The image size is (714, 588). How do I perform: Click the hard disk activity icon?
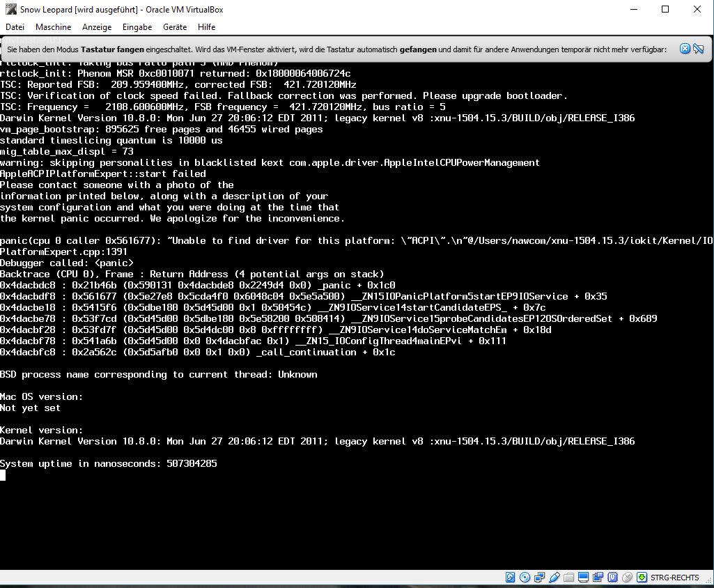click(510, 578)
